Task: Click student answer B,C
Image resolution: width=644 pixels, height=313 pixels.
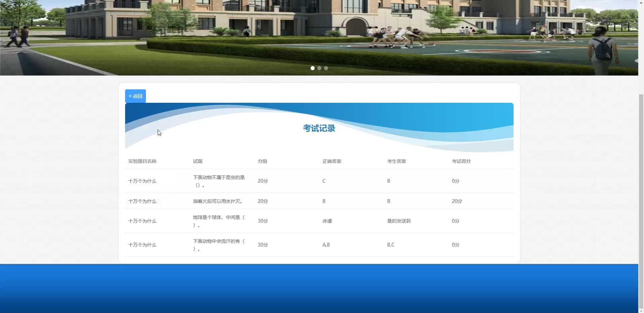Action: 391,245
